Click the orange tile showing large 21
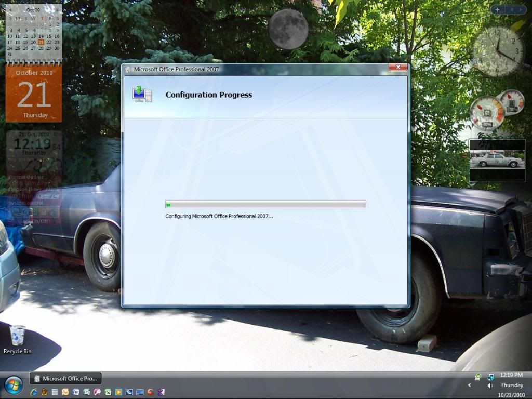The height and width of the screenshot is (399, 532). [x=34, y=94]
